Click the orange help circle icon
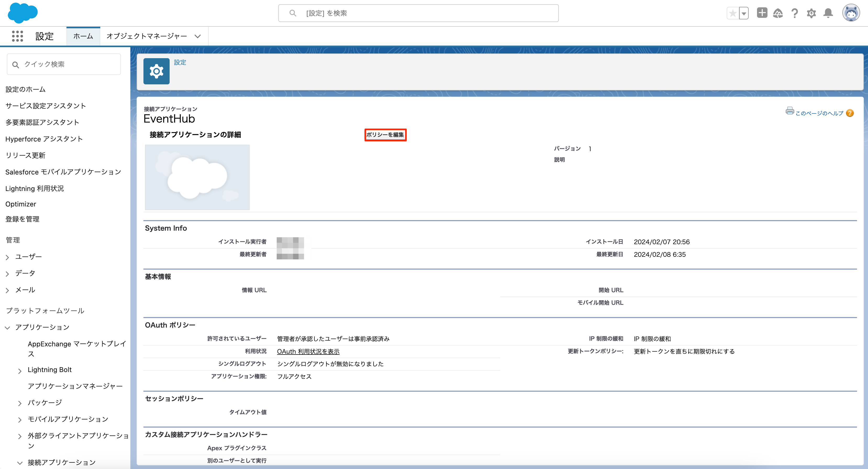Screen dimensions: 868x469 (850, 113)
